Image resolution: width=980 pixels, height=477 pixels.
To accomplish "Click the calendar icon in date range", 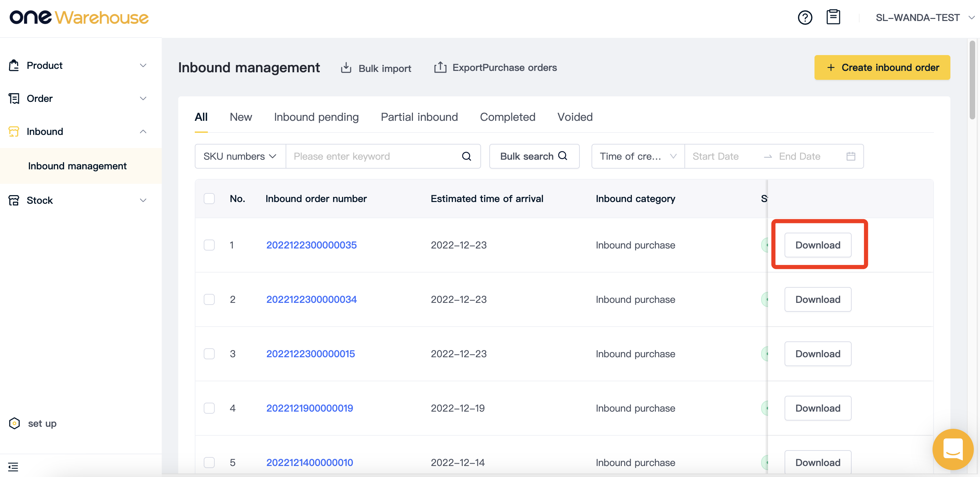I will 851,156.
